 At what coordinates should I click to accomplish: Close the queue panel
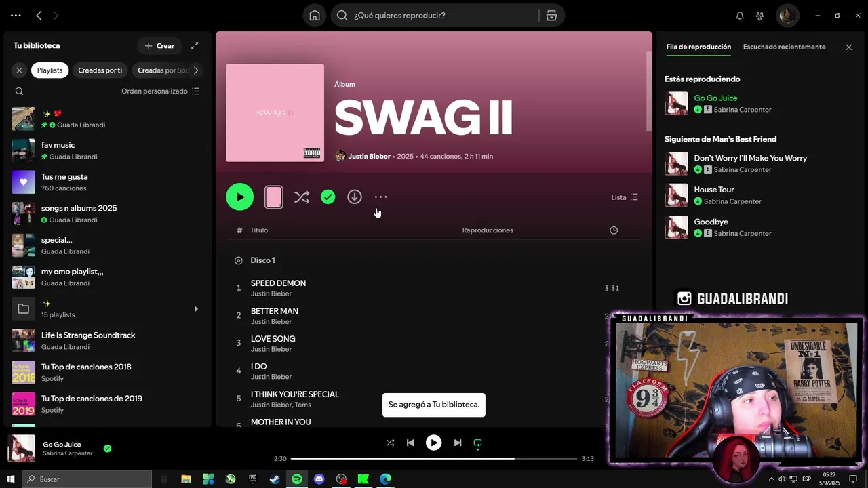coord(849,47)
